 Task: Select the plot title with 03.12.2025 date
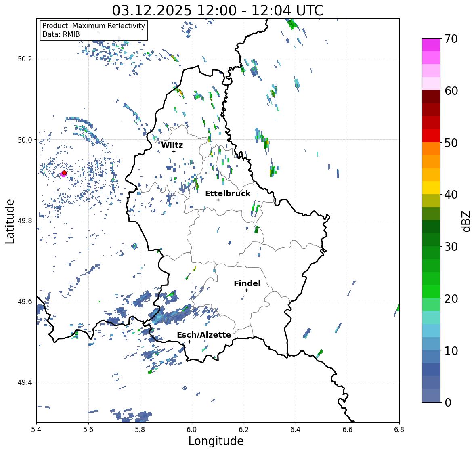coord(218,10)
